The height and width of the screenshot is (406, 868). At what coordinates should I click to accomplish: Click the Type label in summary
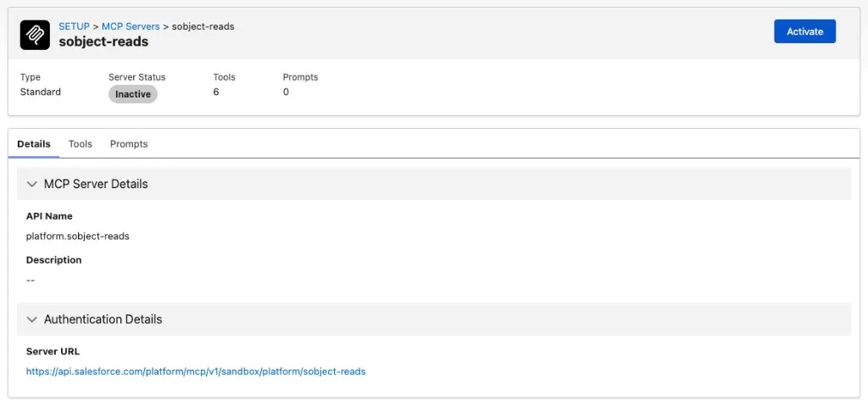click(x=31, y=77)
